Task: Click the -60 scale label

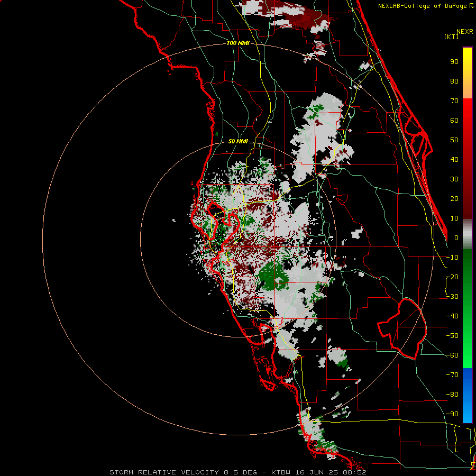Action: click(452, 355)
